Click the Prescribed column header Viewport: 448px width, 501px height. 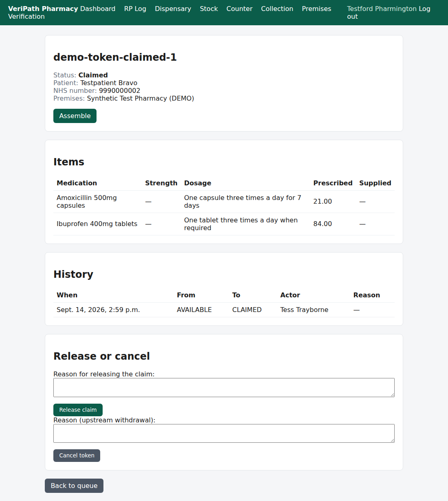[x=333, y=183]
